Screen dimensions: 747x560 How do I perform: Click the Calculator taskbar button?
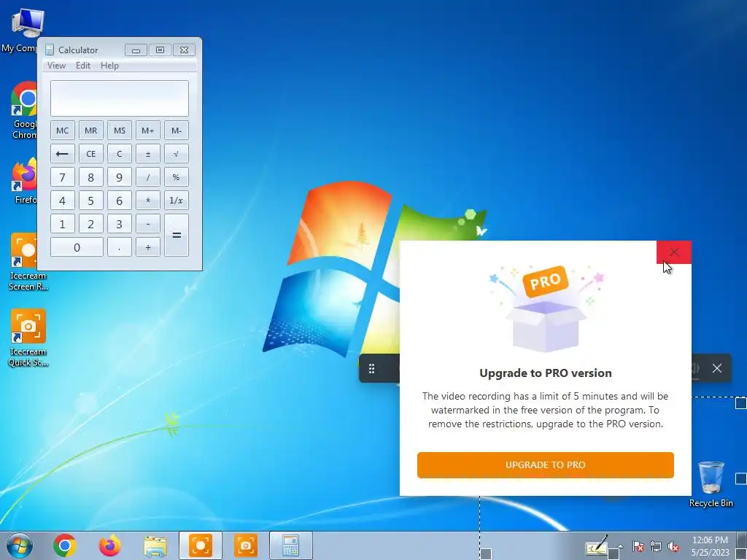click(291, 545)
